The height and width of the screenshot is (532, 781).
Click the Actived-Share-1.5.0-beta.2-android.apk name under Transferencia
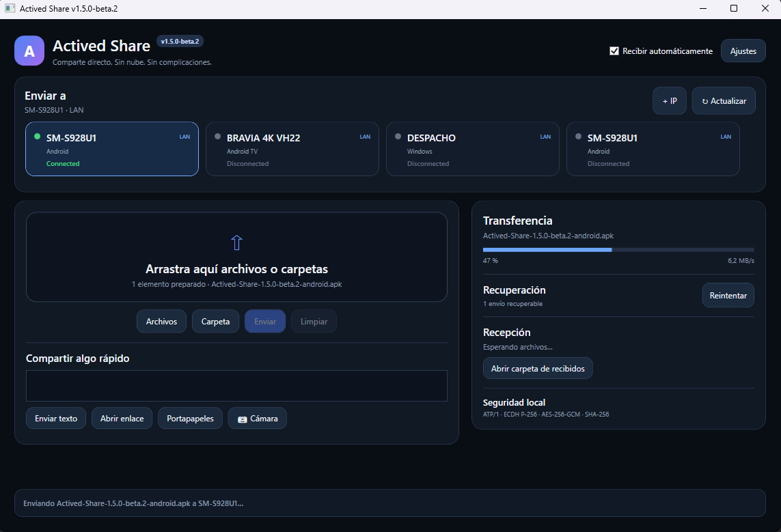549,236
